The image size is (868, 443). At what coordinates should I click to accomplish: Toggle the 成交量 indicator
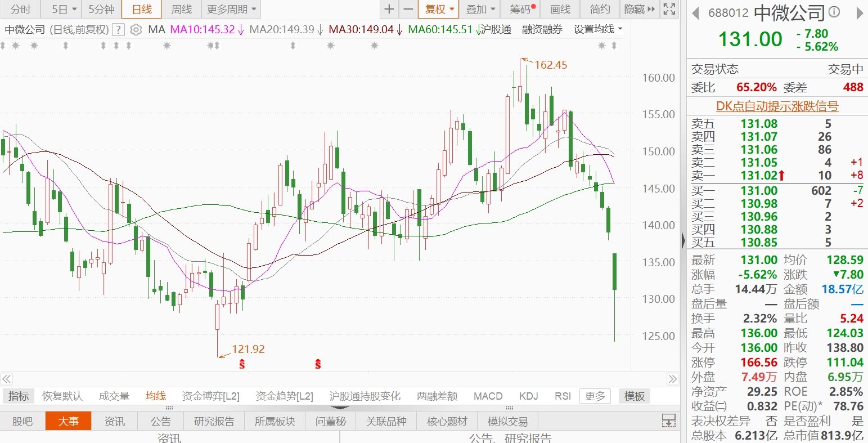point(114,396)
